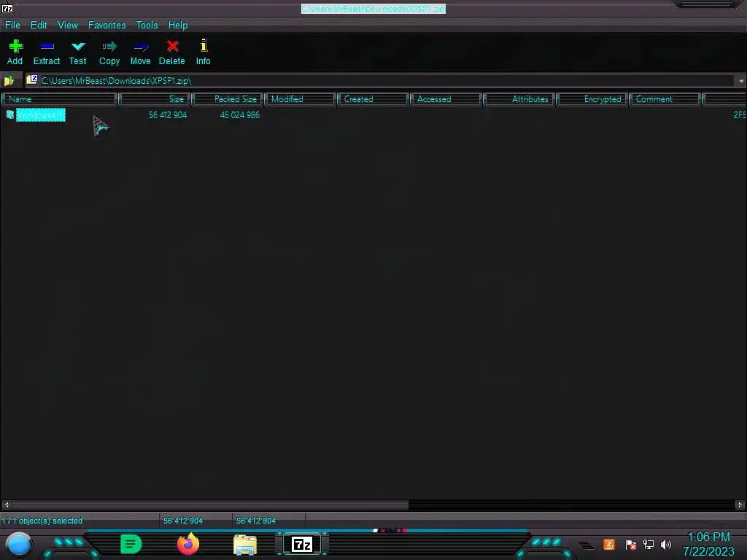Image resolution: width=747 pixels, height=560 pixels.
Task: Click the horizontal scrollbar thumb
Action: coord(210,505)
